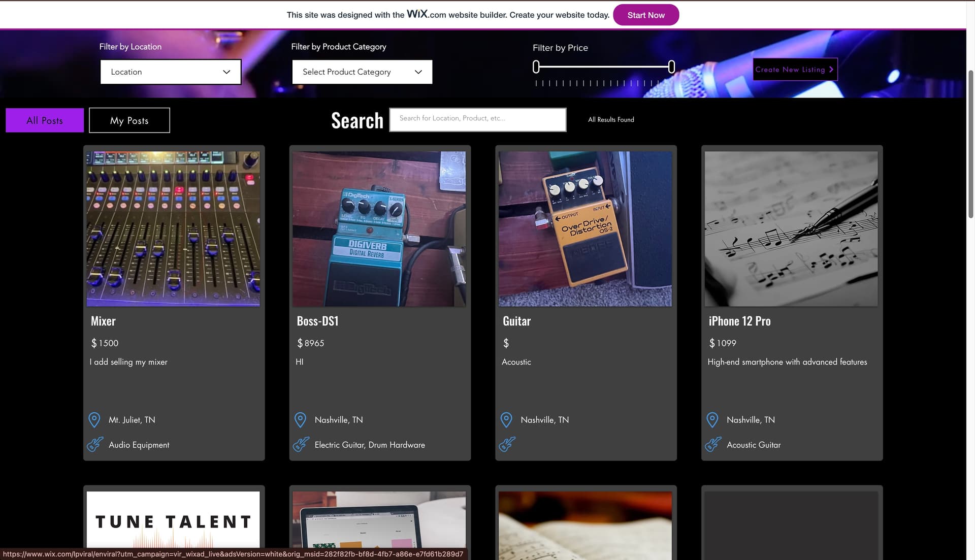Click guitar category icon on Mixer card
The image size is (975, 560).
click(x=95, y=444)
